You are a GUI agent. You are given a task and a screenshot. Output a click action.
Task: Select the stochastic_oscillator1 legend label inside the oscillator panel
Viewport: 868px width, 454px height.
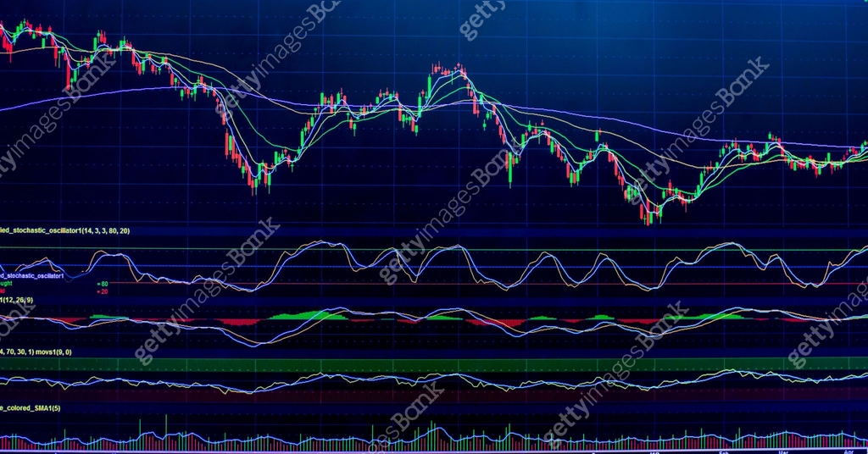32,275
